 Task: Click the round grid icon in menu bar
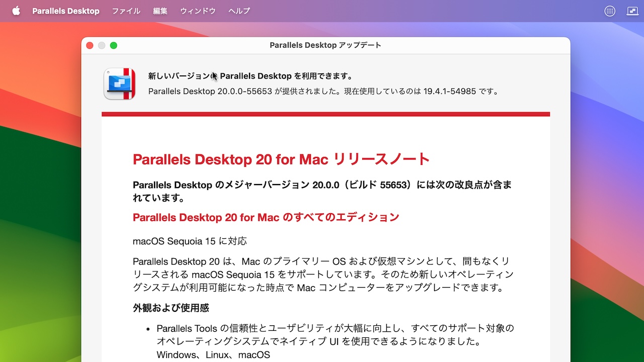click(610, 11)
